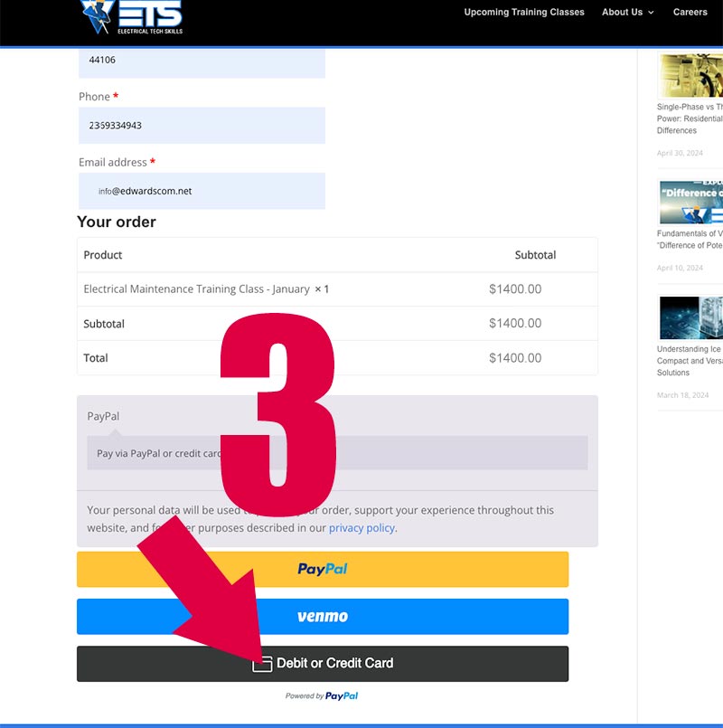Click the postal code field showing 44106
The height and width of the screenshot is (728, 723).
(x=202, y=61)
